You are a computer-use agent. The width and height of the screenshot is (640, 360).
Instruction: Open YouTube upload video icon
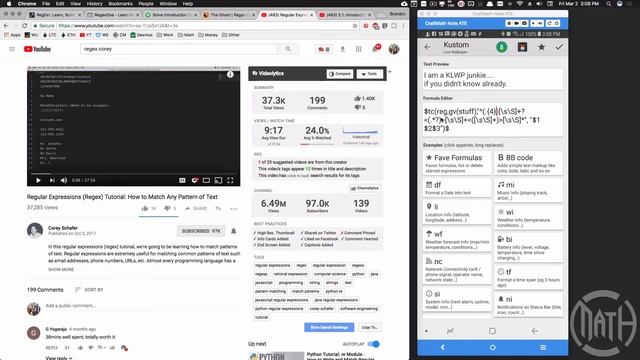[x=342, y=49]
